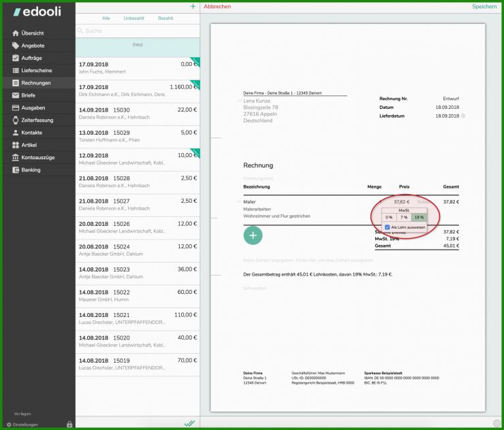This screenshot has height=430, width=504.
Task: Open invoice 15021 for 110,00 €
Action: coord(138,319)
